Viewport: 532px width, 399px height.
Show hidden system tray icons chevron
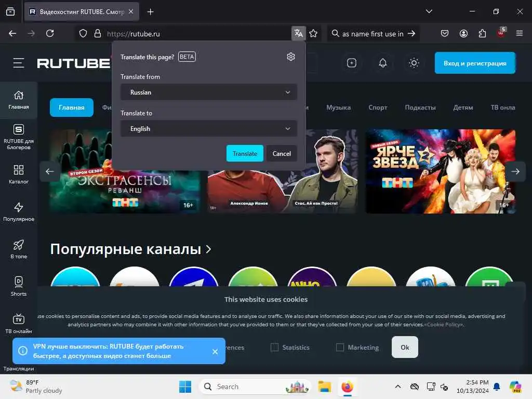click(398, 387)
